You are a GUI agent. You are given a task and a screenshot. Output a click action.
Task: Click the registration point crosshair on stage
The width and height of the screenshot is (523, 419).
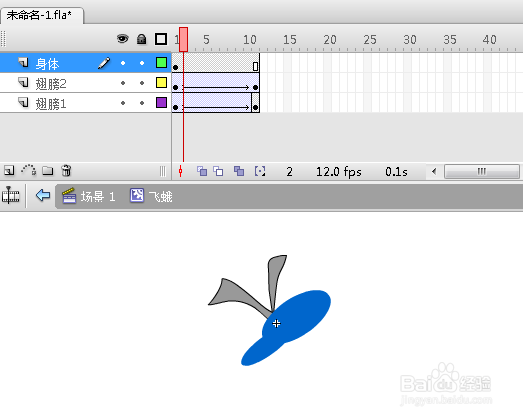276,323
